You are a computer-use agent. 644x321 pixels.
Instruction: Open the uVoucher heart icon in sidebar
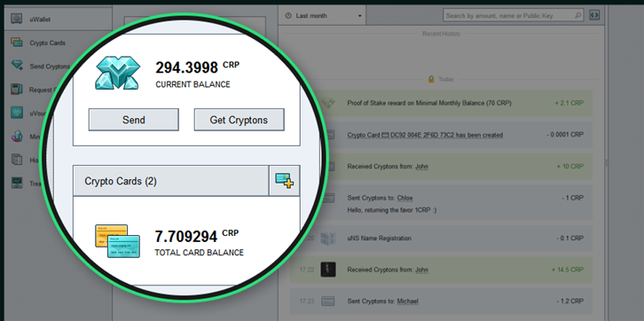click(17, 114)
